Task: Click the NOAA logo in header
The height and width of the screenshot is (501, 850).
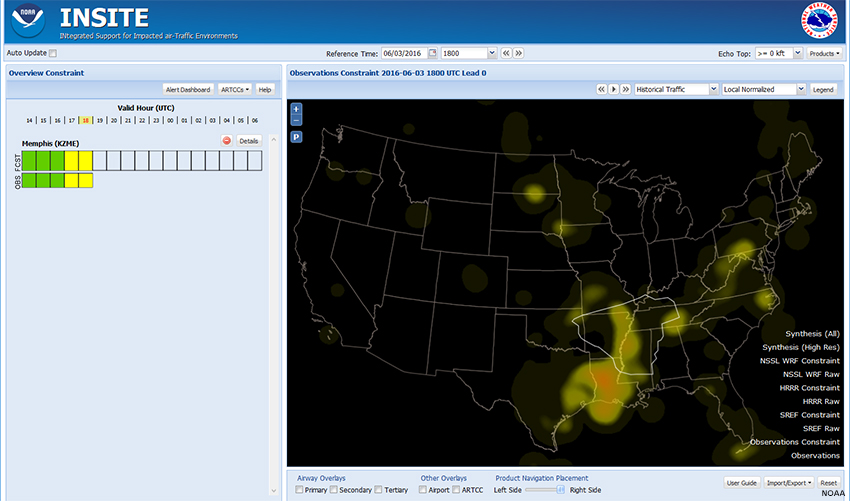Action: [28, 21]
